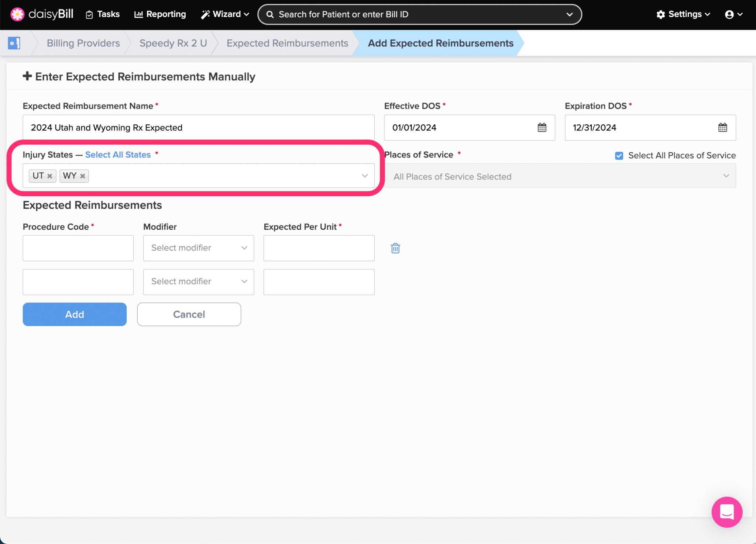Screen dimensions: 756x544
Task: Click the Select All States link
Action: click(x=118, y=155)
